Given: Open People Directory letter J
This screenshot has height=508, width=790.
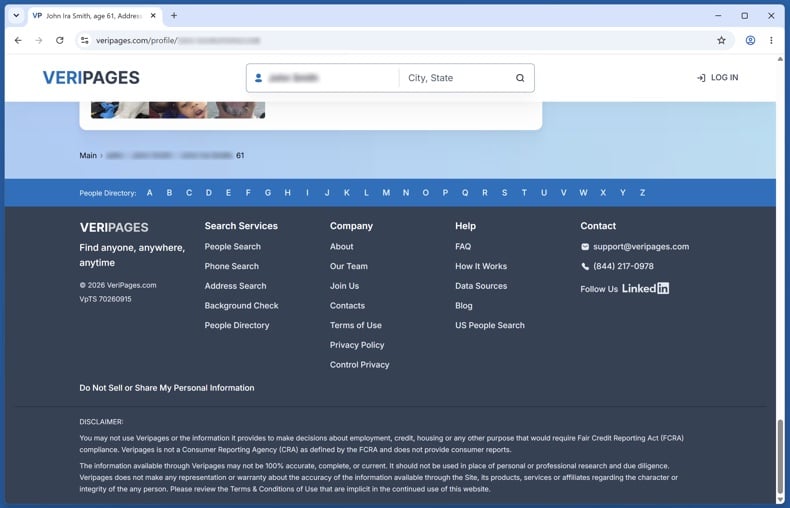Looking at the screenshot, I should pos(327,193).
